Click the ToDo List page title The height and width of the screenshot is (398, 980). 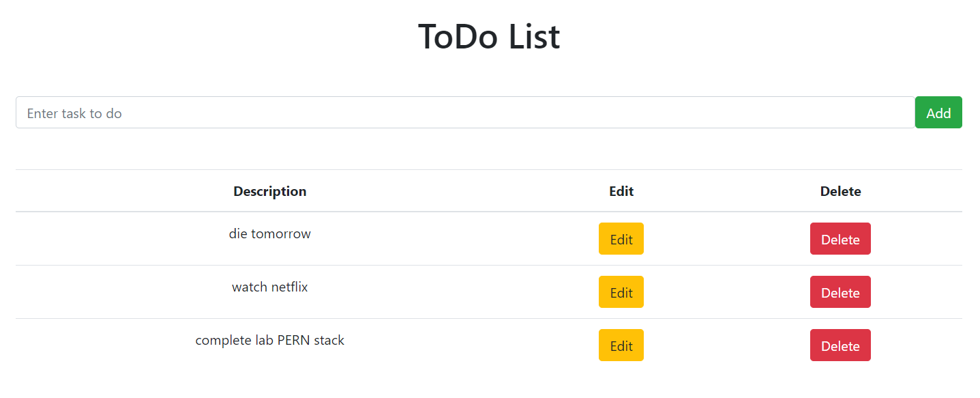[x=489, y=37]
